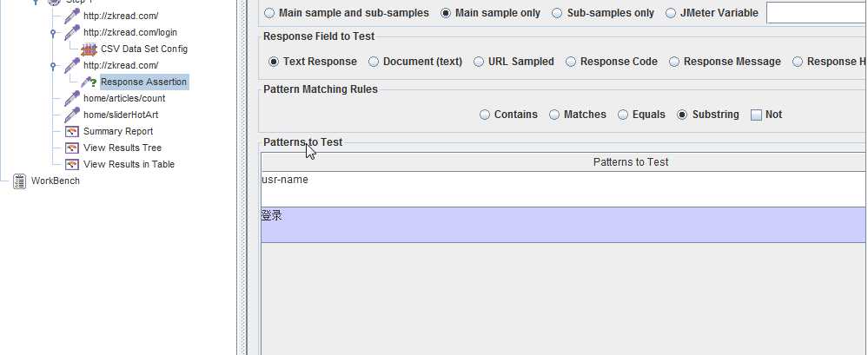Enable the Not checkbox
The height and width of the screenshot is (355, 868).
click(x=756, y=115)
